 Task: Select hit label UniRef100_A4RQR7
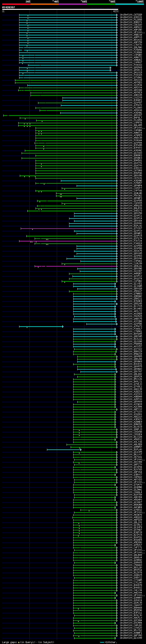131,274
